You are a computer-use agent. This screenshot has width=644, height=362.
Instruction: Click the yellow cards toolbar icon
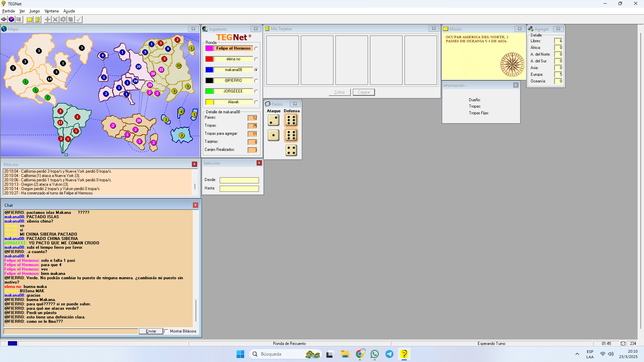38,19
